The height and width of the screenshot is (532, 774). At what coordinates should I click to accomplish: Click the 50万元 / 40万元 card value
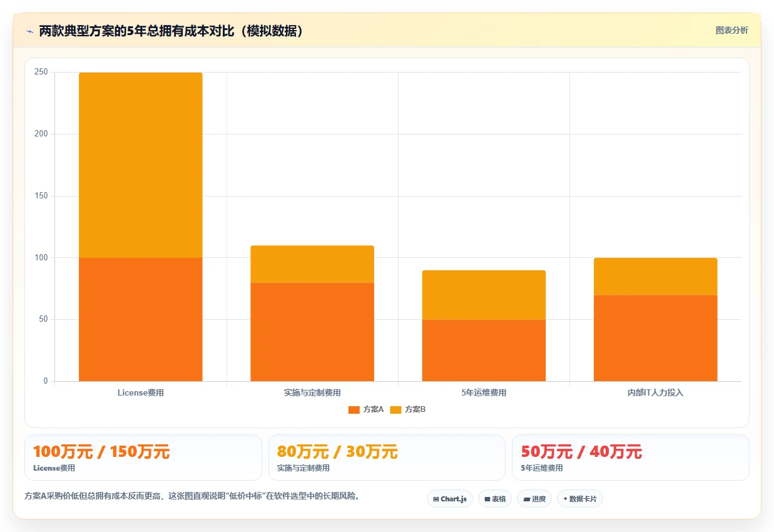581,451
